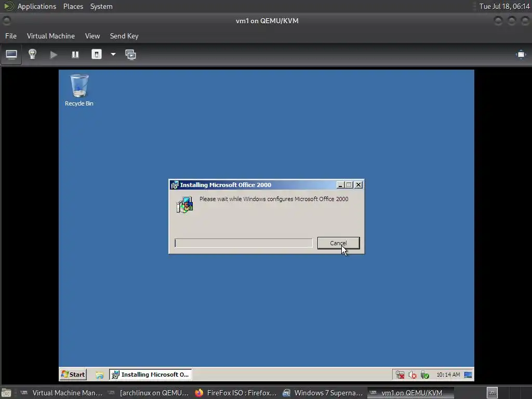The image size is (532, 399).
Task: Open the manage VM snapshots icon
Action: click(x=130, y=55)
